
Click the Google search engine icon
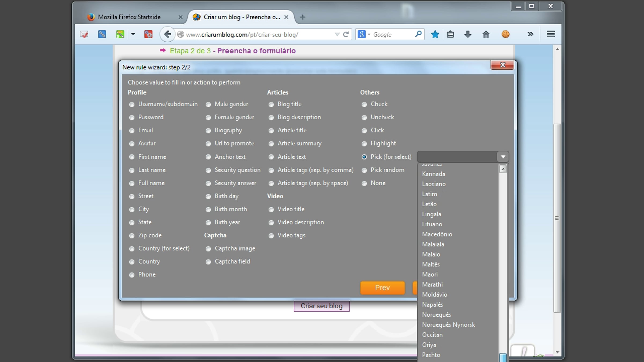pyautogui.click(x=361, y=34)
